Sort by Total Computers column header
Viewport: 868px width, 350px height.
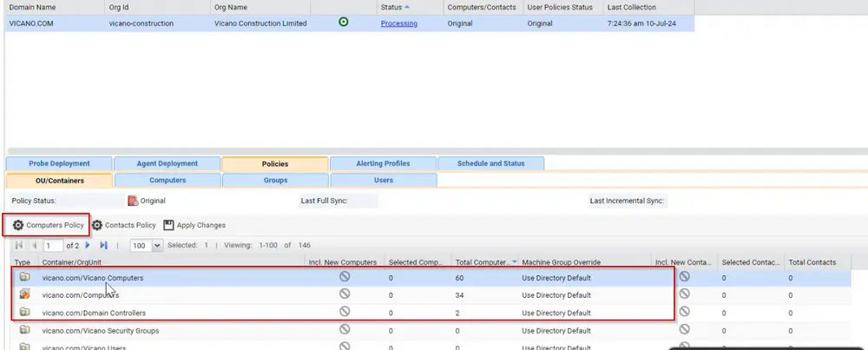[x=484, y=262]
